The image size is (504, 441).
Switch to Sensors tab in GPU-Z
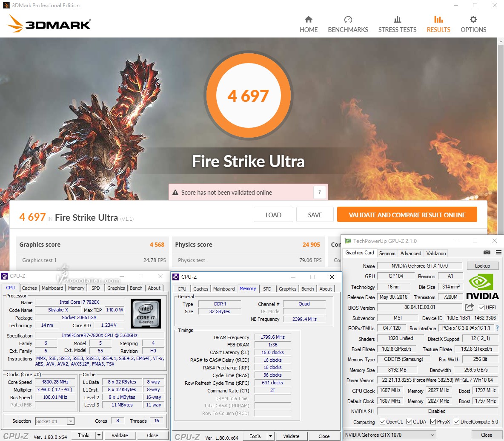(x=387, y=254)
